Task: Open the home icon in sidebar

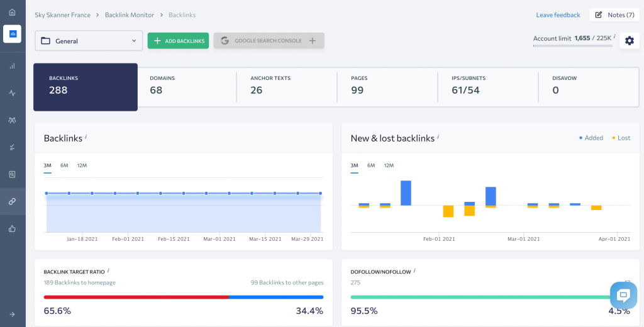Action: pyautogui.click(x=12, y=12)
